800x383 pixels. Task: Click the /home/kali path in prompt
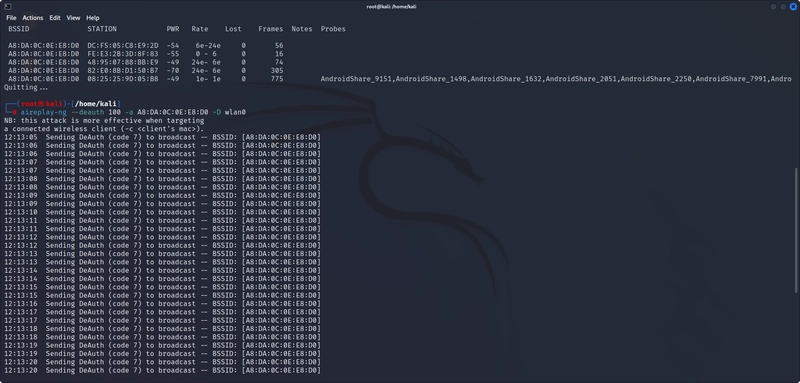pos(97,104)
